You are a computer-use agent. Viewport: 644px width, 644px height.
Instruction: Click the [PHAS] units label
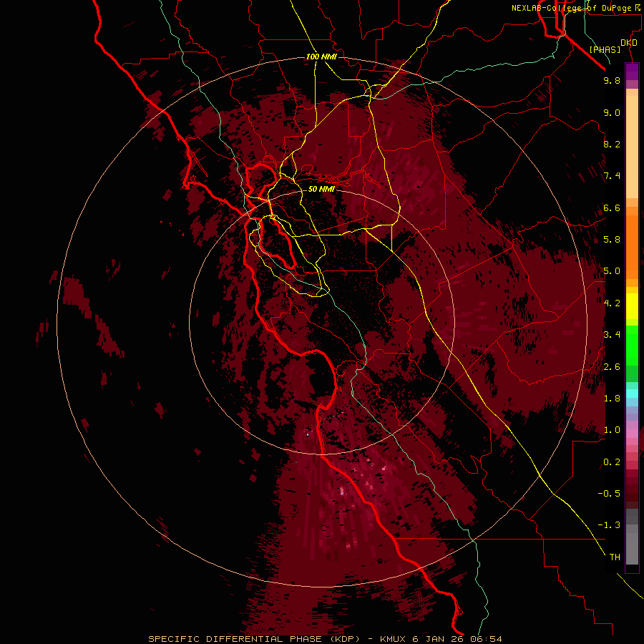pyautogui.click(x=605, y=49)
